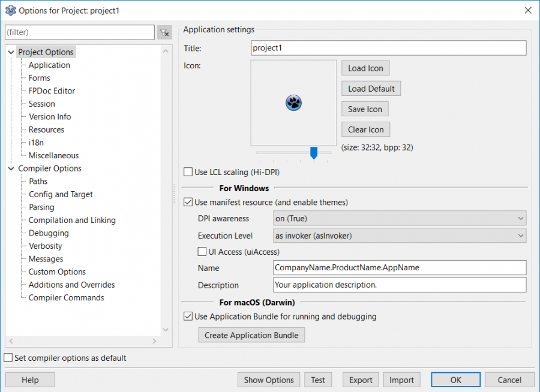
Task: Disable Use manifest resource option
Action: (188, 202)
